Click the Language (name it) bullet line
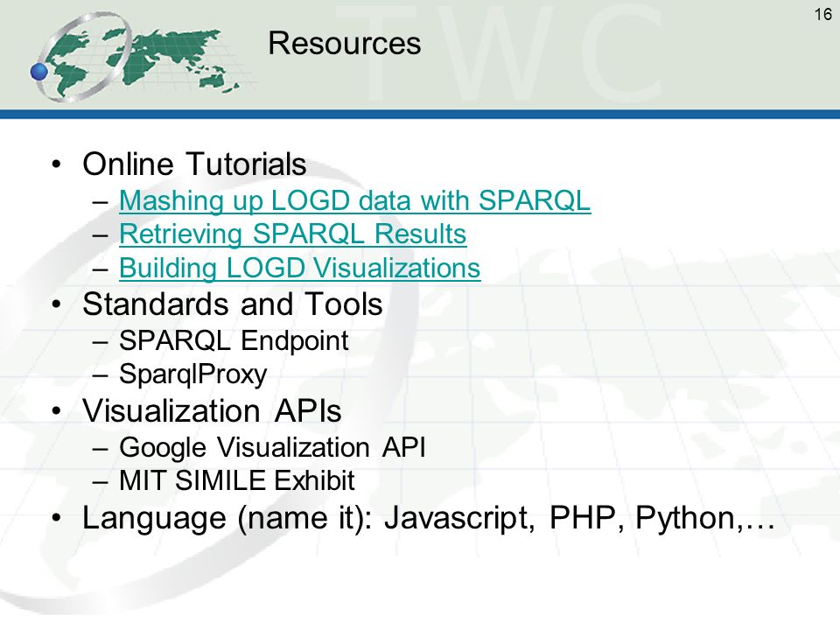840x630 pixels. click(429, 518)
